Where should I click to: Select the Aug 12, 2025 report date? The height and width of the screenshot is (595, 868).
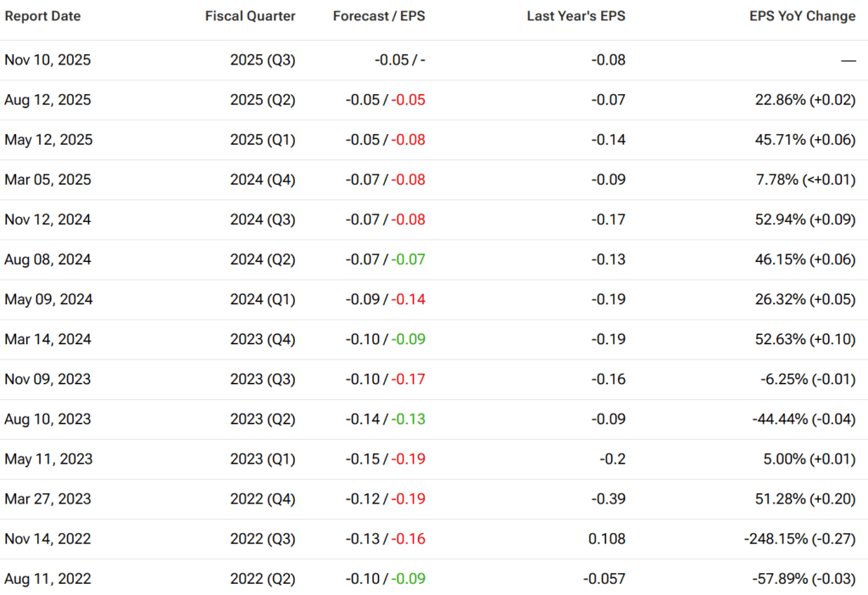[47, 100]
